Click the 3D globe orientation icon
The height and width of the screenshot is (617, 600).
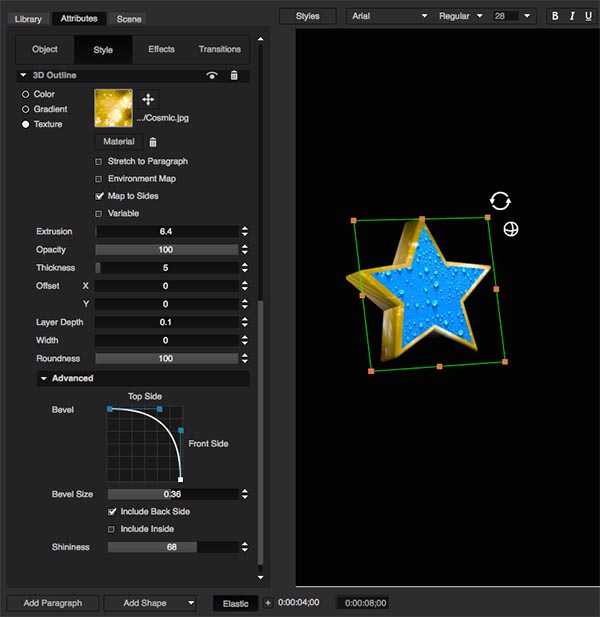tap(511, 229)
